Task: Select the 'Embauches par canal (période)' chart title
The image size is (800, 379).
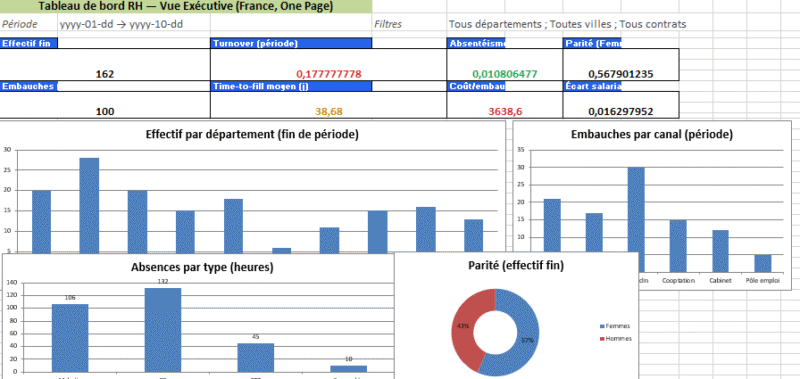Action: pos(652,135)
